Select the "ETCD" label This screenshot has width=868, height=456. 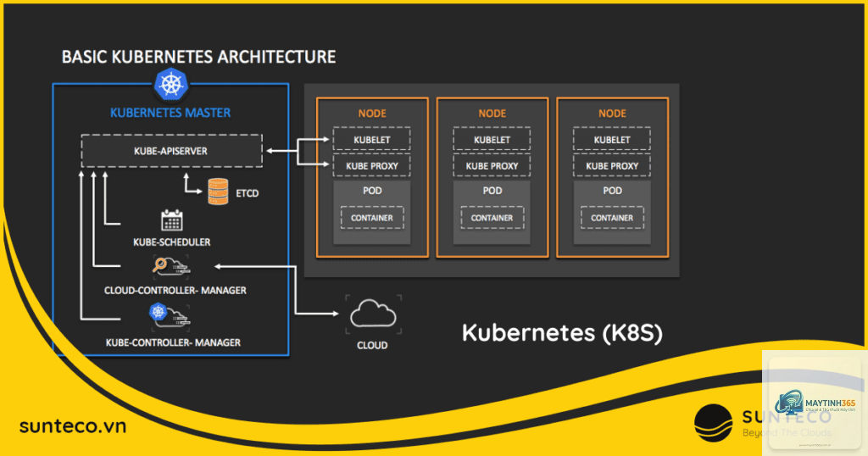tap(248, 193)
